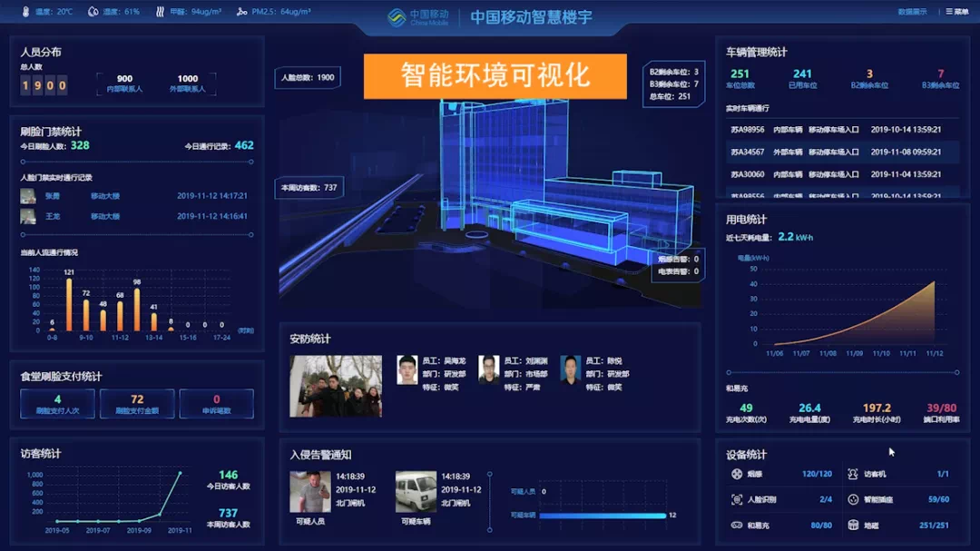Click the 人脸识别 face recognition device icon
The height and width of the screenshot is (551, 980).
tap(737, 499)
